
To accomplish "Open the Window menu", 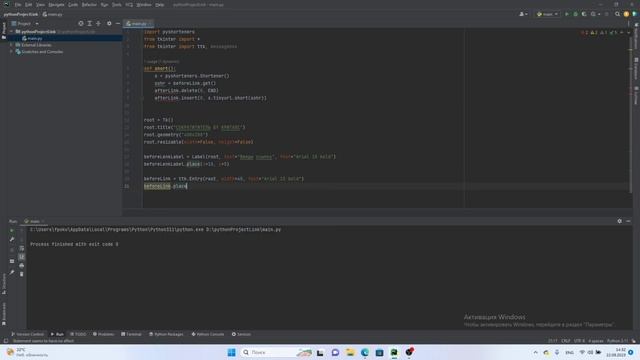I will (x=144, y=5).
